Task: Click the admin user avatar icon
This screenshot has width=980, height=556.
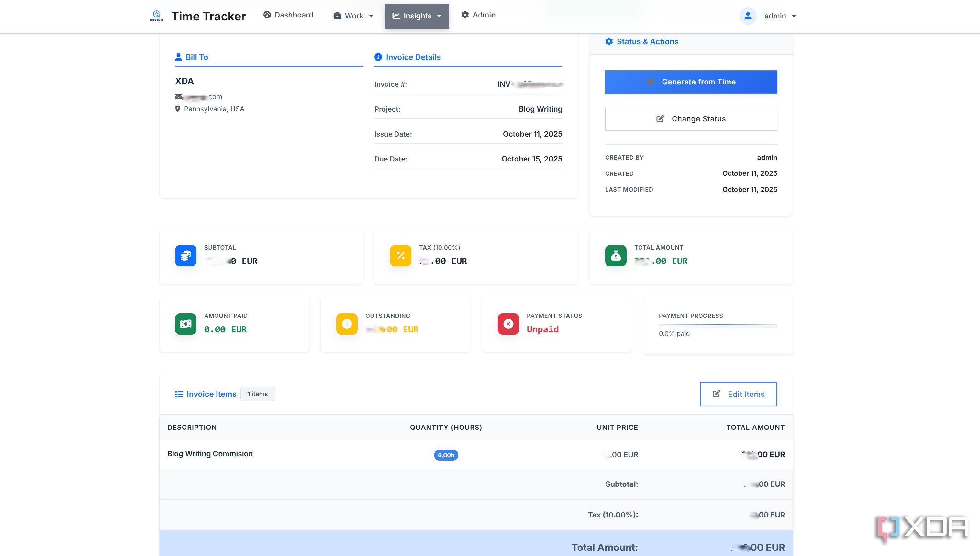Action: click(x=748, y=16)
